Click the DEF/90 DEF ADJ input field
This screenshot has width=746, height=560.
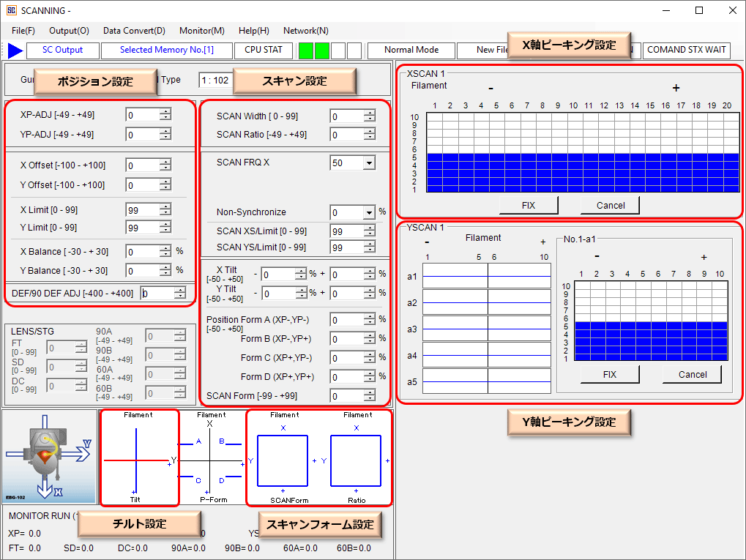tap(157, 294)
